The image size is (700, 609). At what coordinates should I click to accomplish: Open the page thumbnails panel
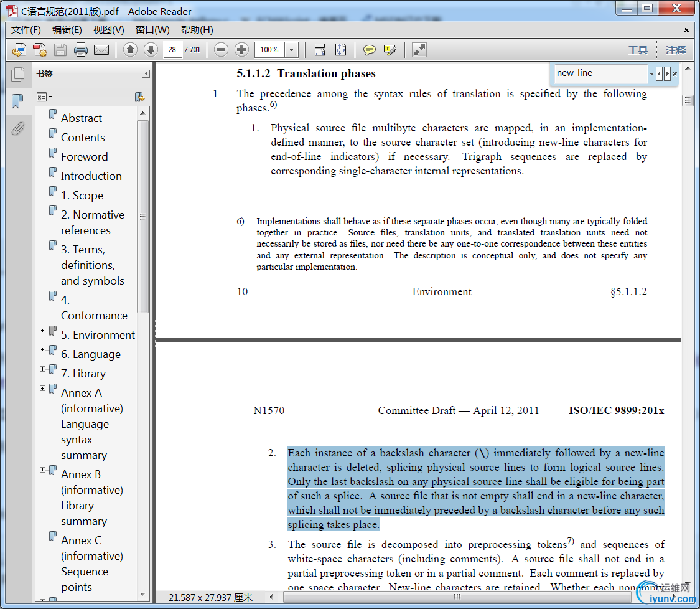(x=18, y=74)
